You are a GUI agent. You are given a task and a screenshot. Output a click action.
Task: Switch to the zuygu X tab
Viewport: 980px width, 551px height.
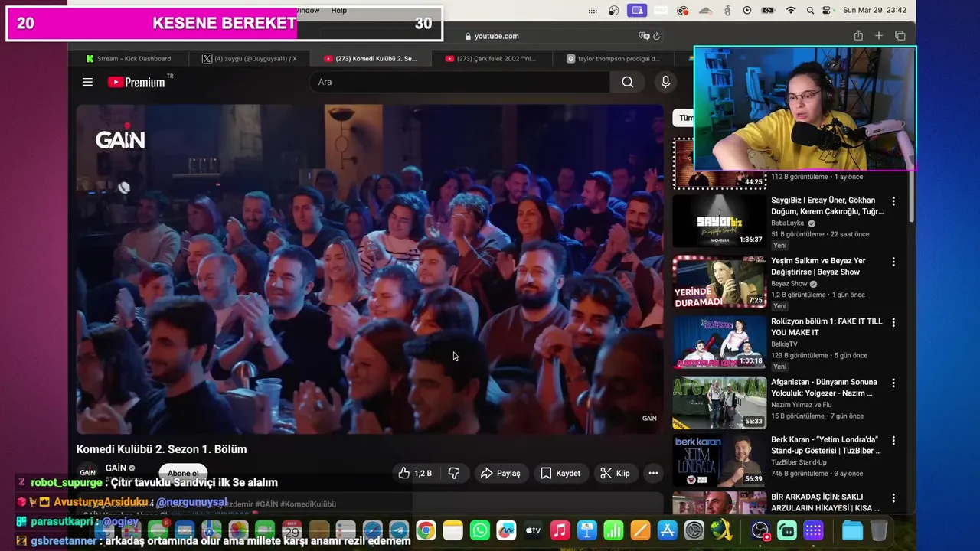(x=250, y=58)
